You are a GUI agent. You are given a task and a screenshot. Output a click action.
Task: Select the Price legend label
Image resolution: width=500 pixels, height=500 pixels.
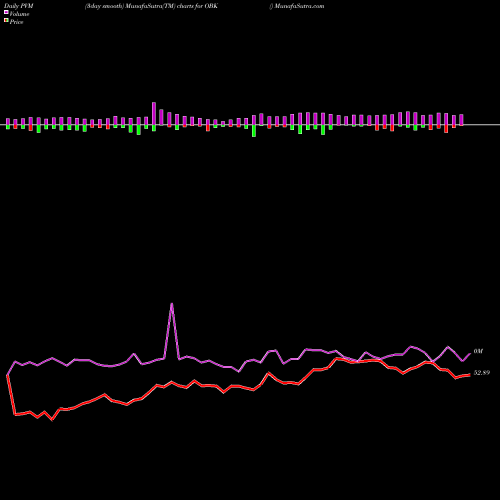(x=16, y=22)
